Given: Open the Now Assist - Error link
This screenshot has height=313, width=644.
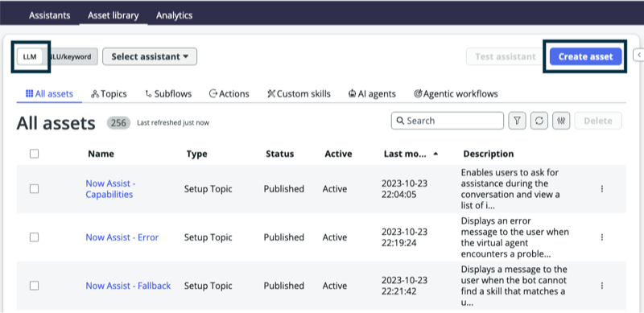Looking at the screenshot, I should tap(122, 237).
